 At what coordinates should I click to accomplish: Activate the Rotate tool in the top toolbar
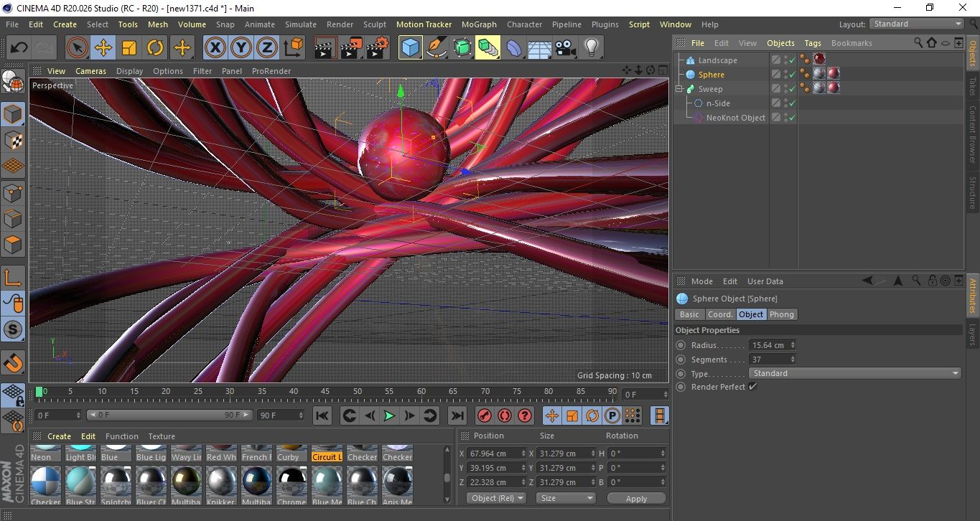[x=155, y=48]
